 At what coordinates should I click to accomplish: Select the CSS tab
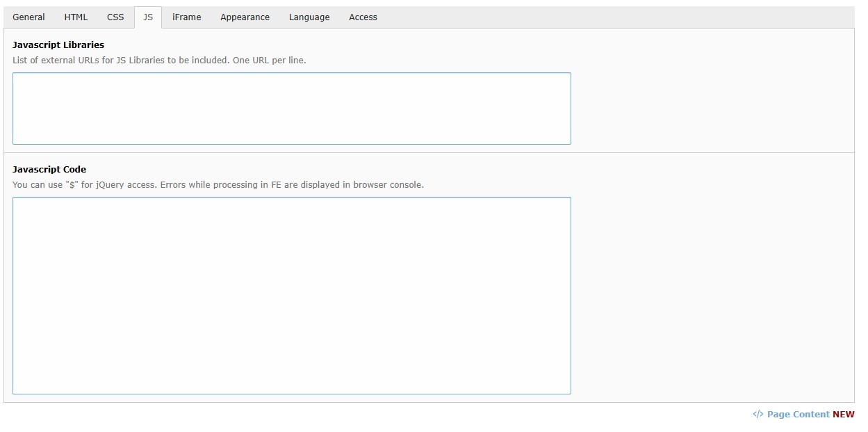tap(115, 17)
